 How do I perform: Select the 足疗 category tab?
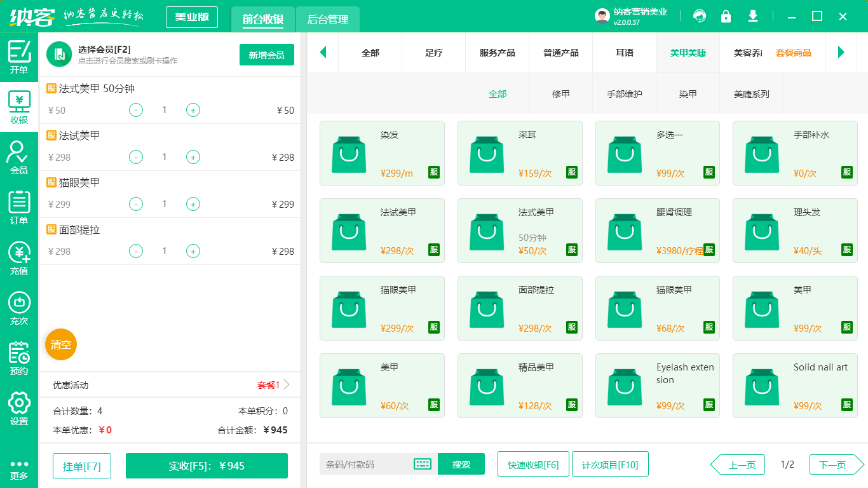[434, 53]
